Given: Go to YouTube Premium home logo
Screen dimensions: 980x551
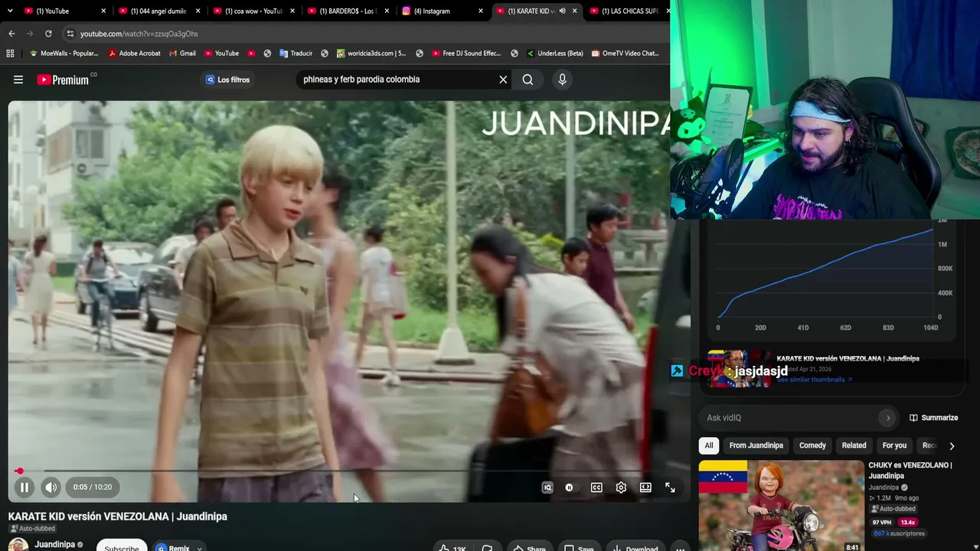Looking at the screenshot, I should (x=63, y=80).
